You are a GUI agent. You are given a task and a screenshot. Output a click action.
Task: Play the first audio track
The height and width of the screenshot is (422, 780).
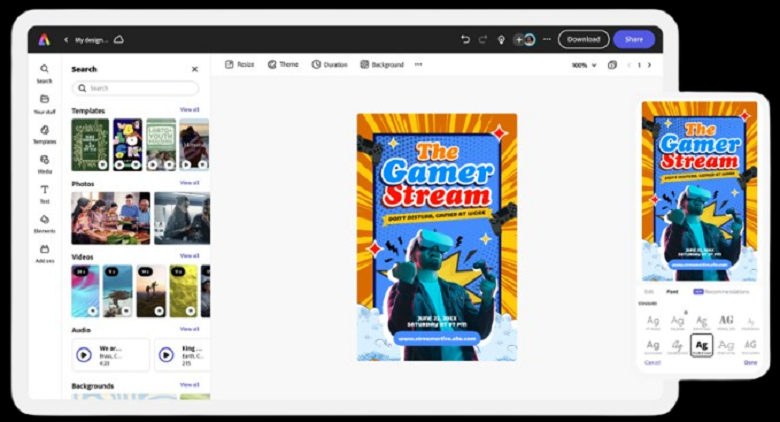(83, 354)
